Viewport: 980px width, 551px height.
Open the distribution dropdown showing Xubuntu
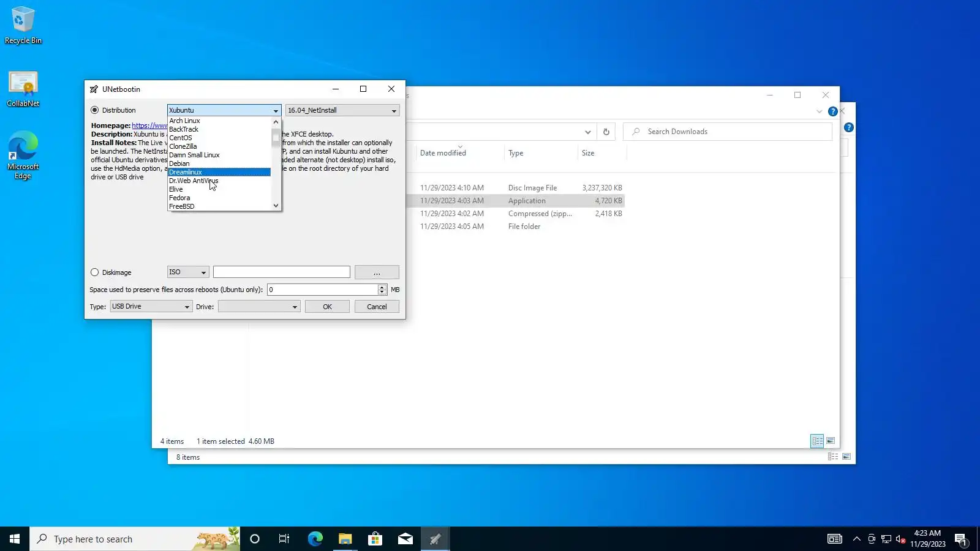(224, 110)
